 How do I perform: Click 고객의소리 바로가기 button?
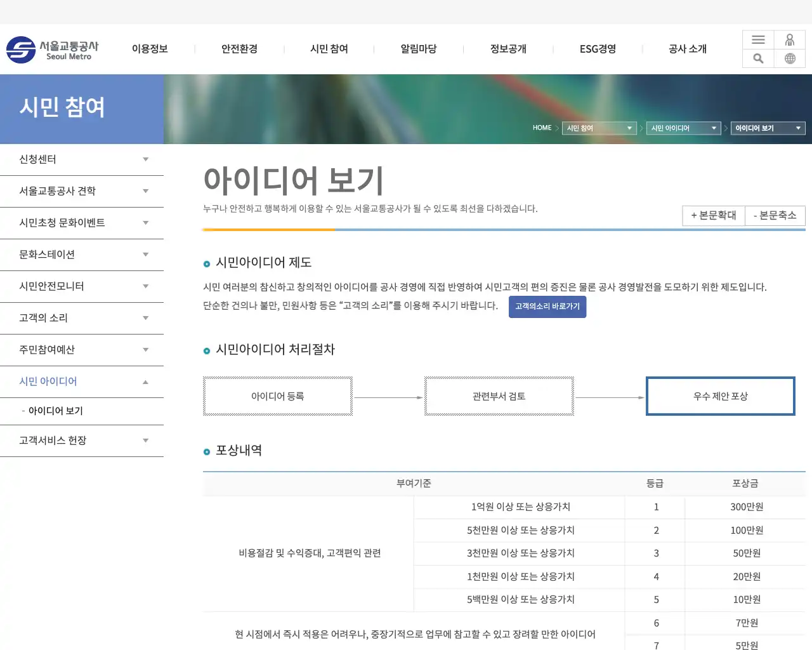[547, 307]
